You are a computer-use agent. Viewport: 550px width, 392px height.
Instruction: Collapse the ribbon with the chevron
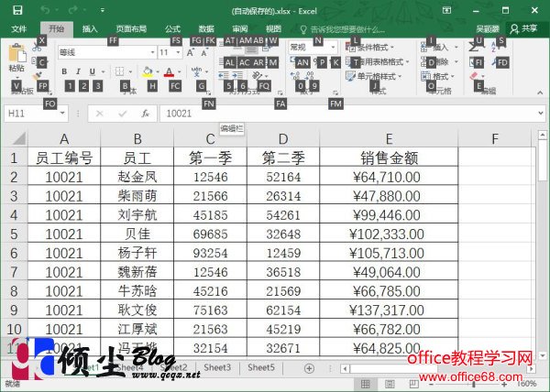[x=540, y=93]
